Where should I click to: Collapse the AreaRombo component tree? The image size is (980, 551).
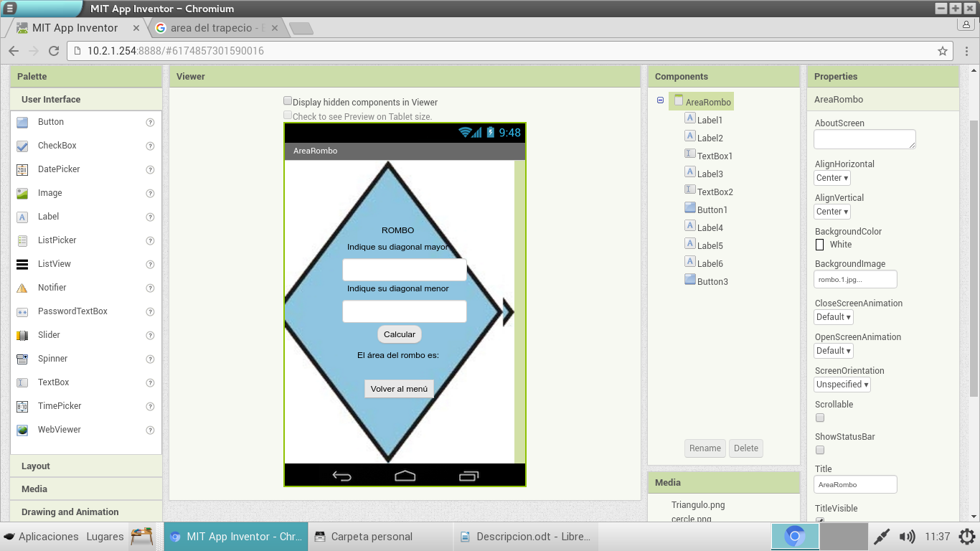pos(660,101)
